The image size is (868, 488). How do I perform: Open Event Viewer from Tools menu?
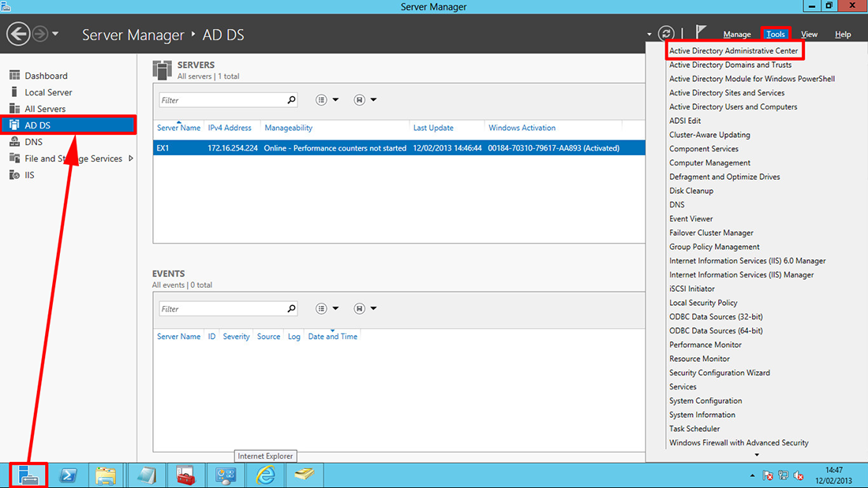pos(691,218)
